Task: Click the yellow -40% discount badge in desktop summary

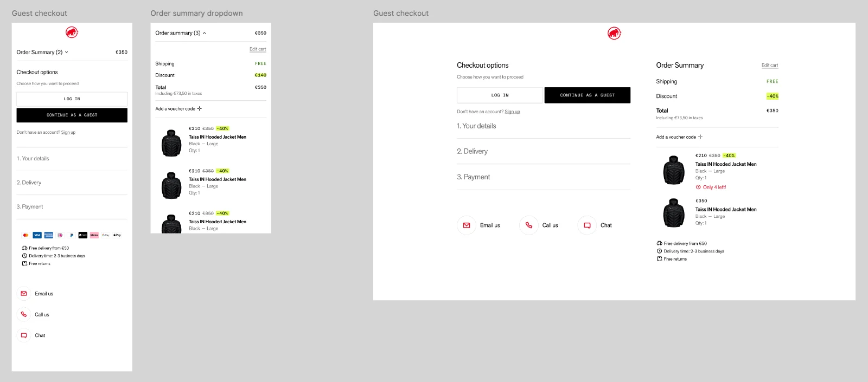Action: coord(773,96)
